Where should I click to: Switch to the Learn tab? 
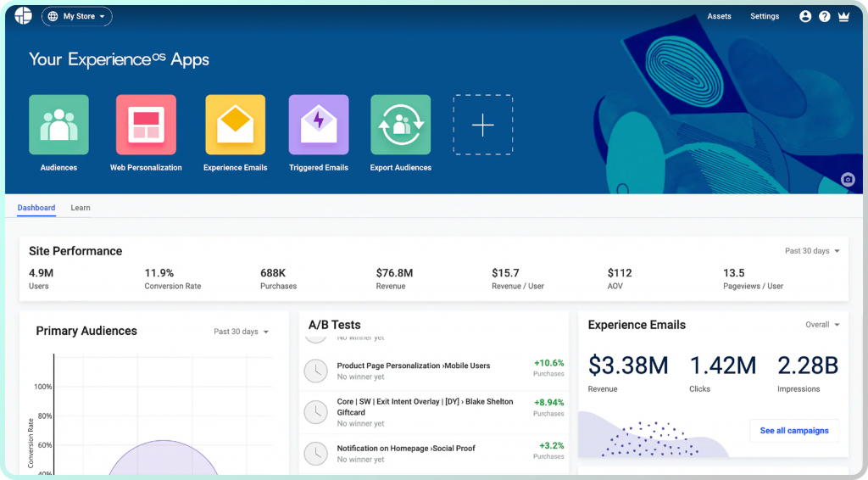point(81,208)
